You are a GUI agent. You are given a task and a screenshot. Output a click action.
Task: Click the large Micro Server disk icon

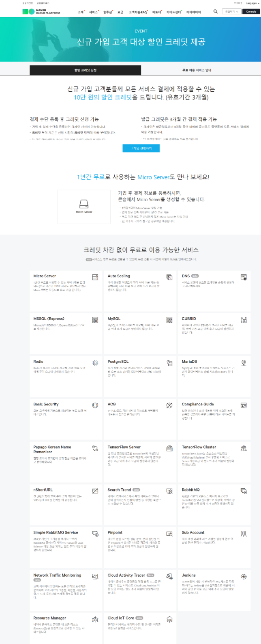click(x=84, y=204)
